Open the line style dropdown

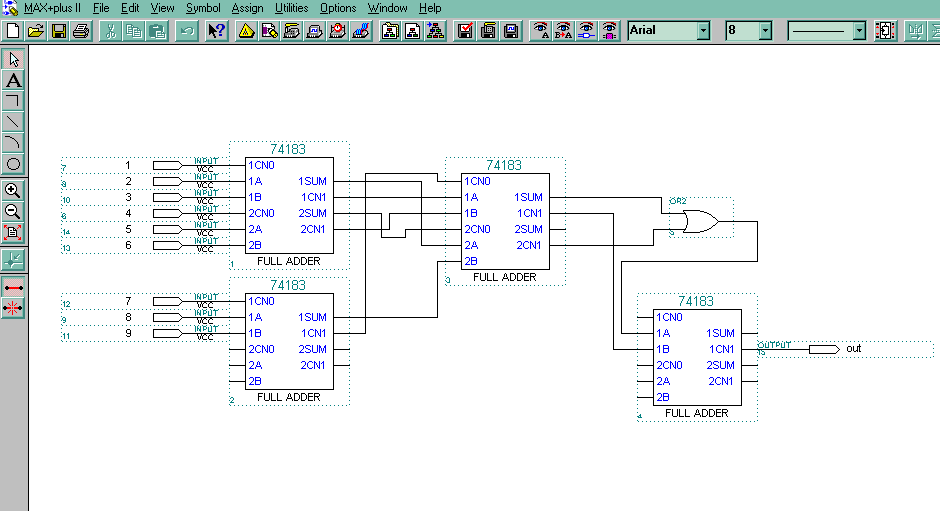859,31
